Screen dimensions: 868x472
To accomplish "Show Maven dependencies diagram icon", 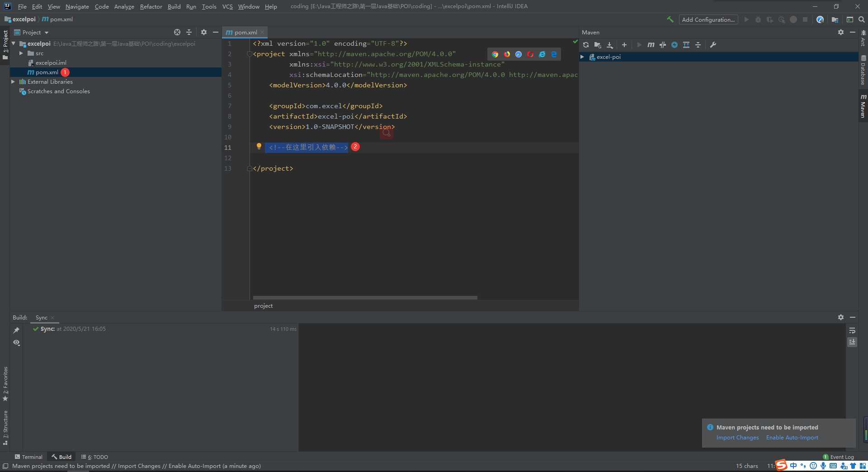I will (x=686, y=45).
